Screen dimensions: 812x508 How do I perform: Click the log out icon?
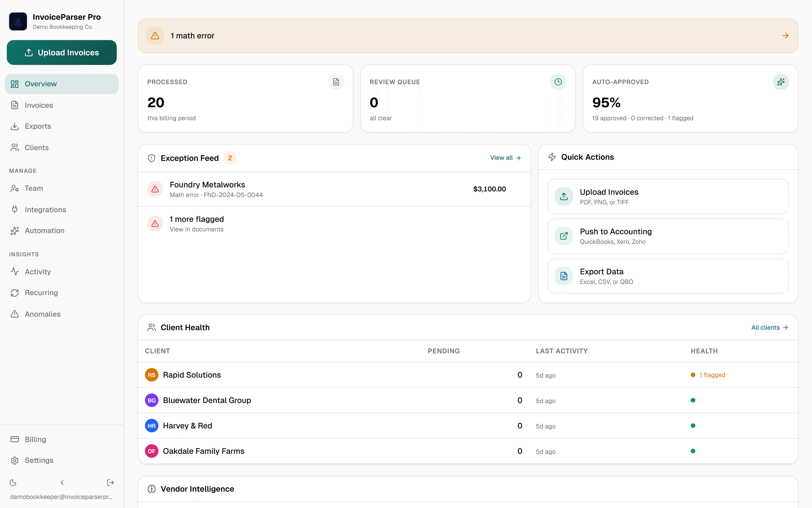[x=110, y=482]
